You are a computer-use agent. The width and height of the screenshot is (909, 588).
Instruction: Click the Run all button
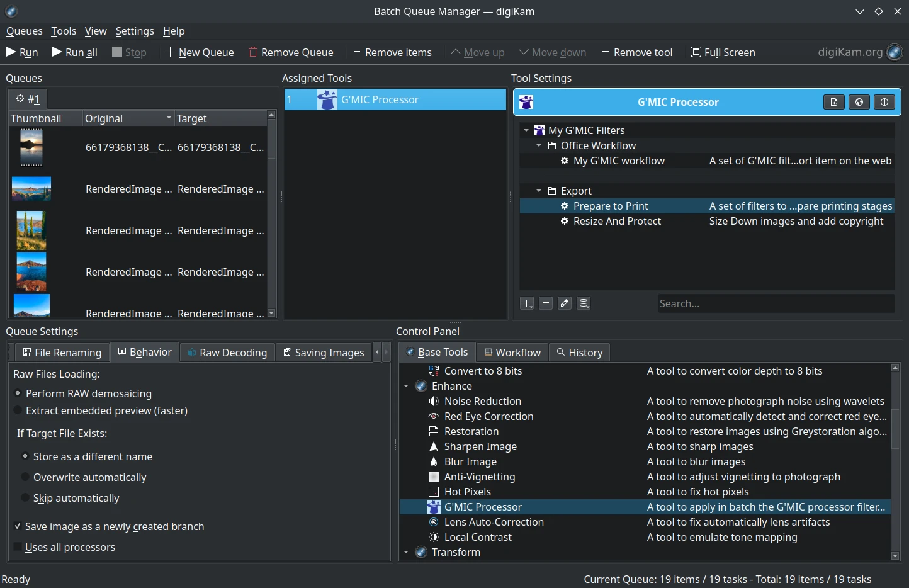[x=74, y=52]
